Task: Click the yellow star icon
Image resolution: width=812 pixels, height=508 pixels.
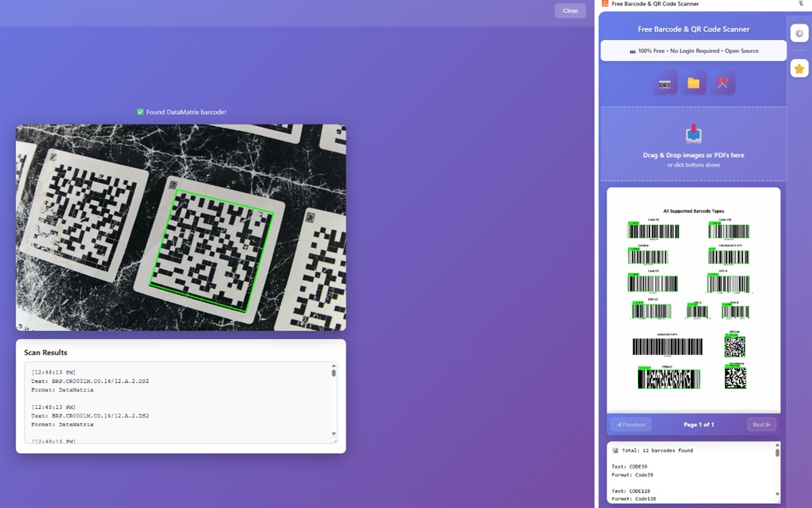Action: pyautogui.click(x=799, y=68)
